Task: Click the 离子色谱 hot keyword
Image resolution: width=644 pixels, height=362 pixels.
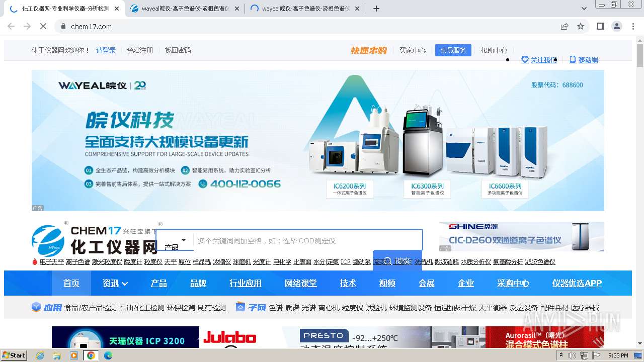Action: (78, 262)
